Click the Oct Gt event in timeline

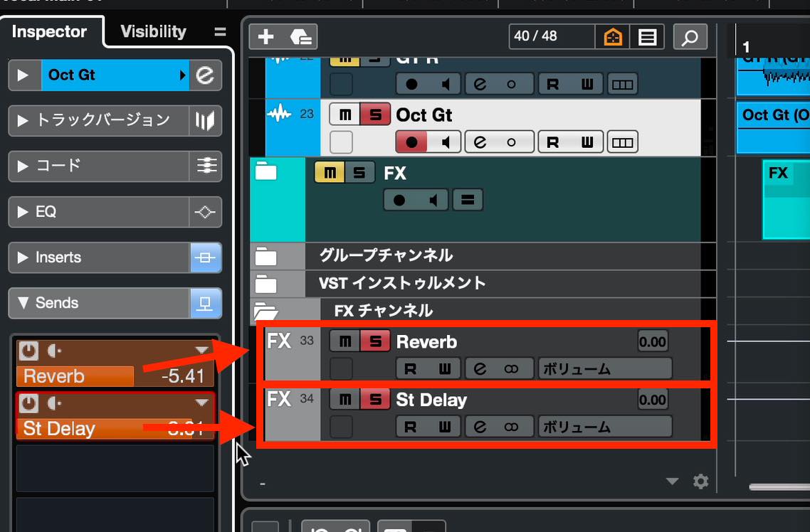tap(773, 127)
